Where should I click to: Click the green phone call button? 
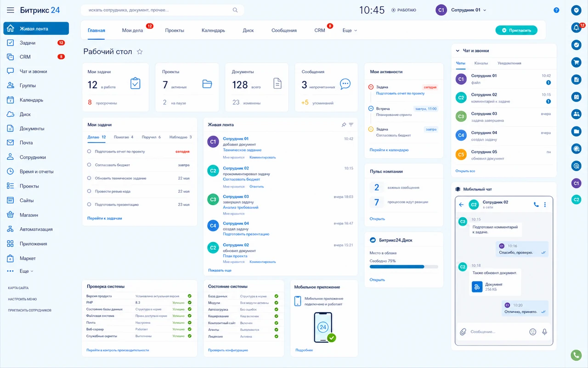point(576,355)
